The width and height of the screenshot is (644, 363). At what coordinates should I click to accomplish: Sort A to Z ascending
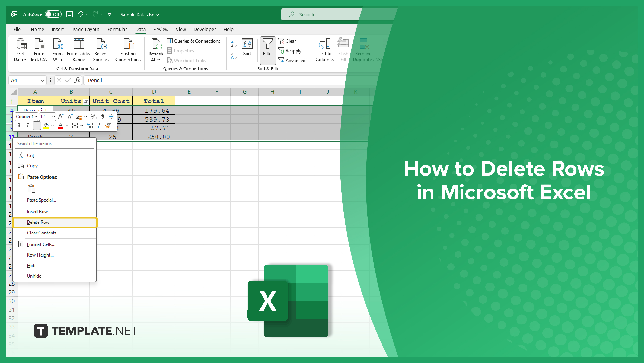click(x=234, y=44)
